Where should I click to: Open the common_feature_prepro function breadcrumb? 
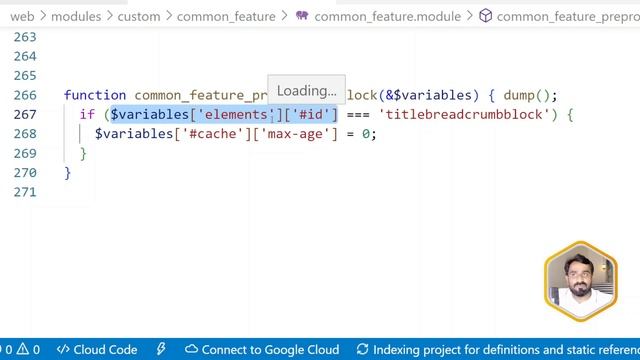point(568,16)
